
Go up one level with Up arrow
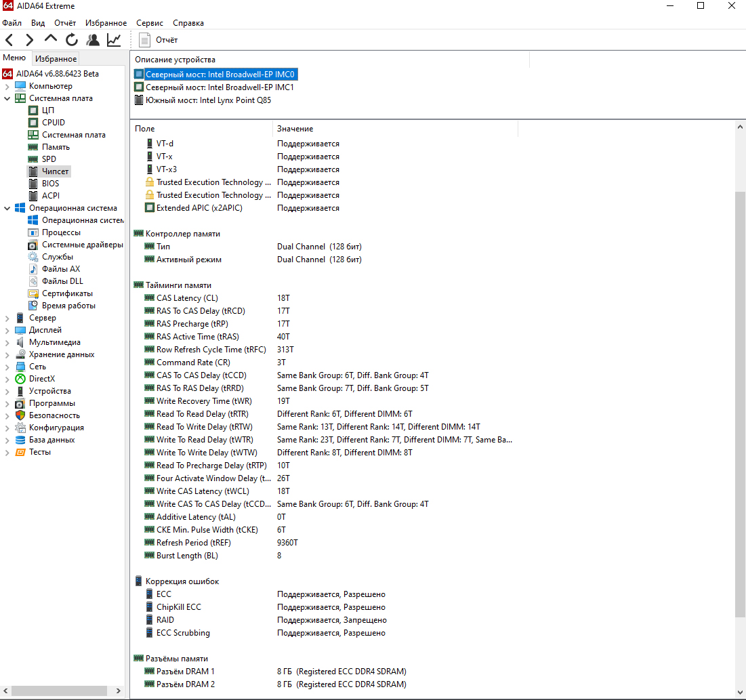coord(50,40)
